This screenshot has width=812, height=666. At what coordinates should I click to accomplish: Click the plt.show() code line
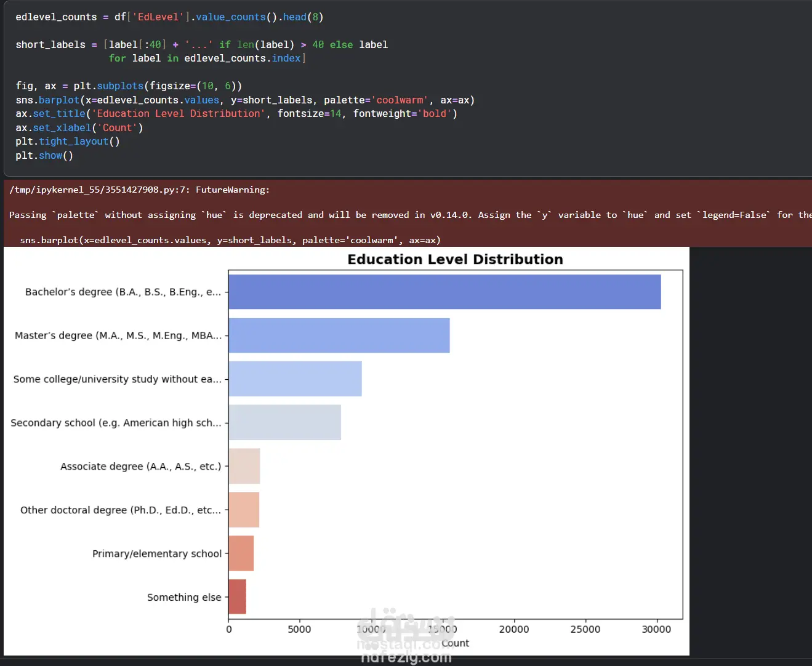tap(44, 155)
